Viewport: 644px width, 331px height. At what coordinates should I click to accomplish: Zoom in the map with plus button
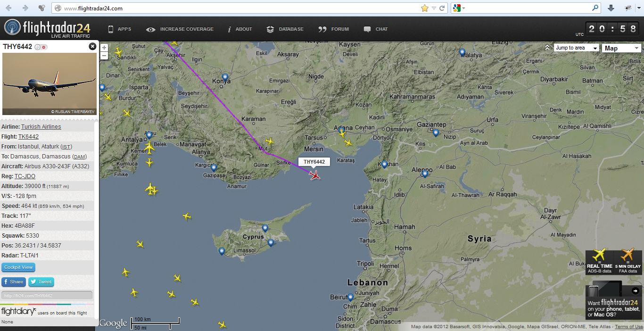coord(104,48)
